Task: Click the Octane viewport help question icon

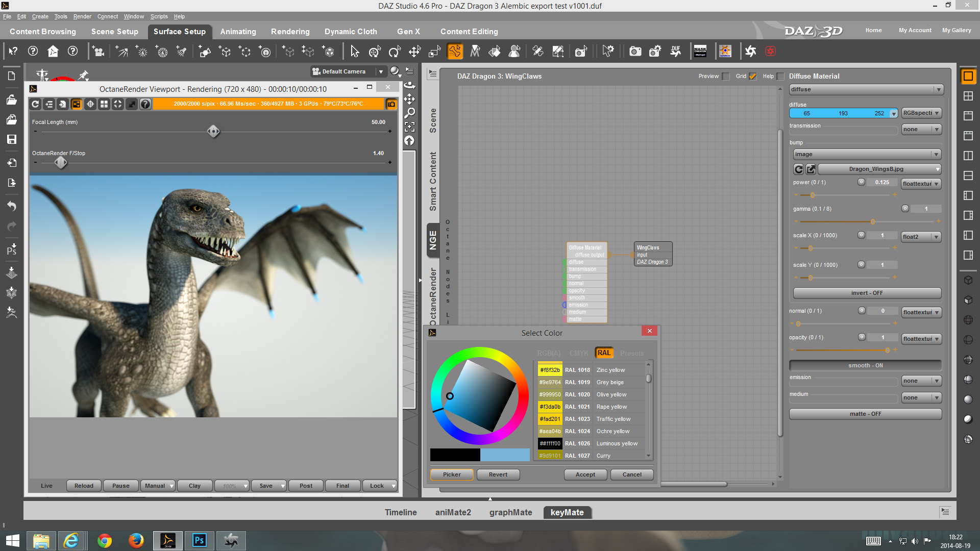Action: pos(145,104)
